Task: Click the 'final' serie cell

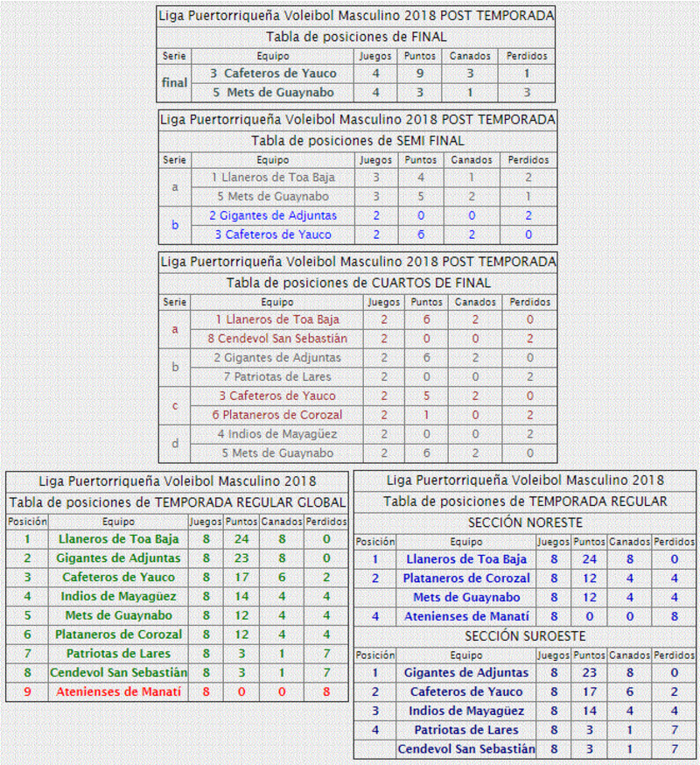Action: pyautogui.click(x=174, y=82)
